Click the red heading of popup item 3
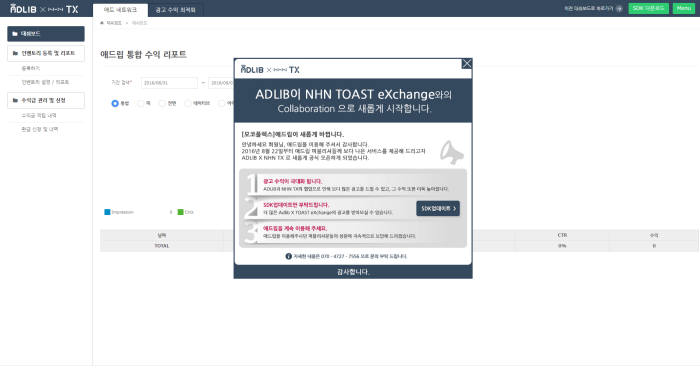This screenshot has height=369, width=700. [295, 228]
